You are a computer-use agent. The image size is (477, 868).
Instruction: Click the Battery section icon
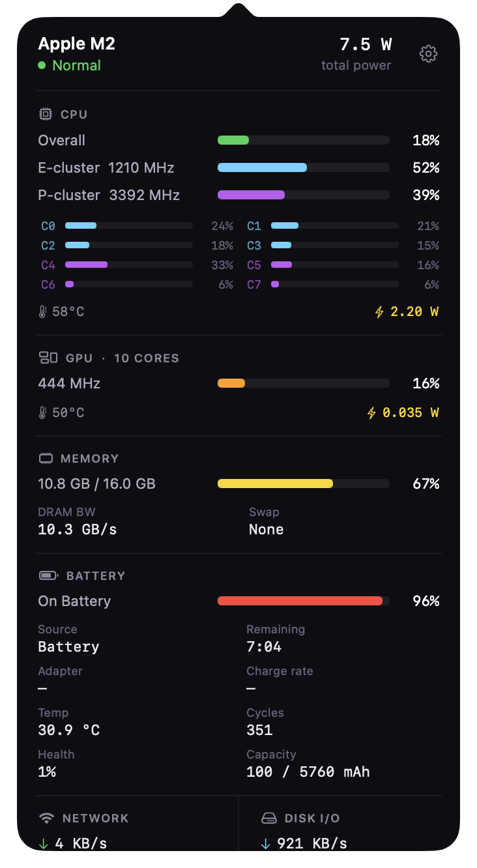click(48, 575)
